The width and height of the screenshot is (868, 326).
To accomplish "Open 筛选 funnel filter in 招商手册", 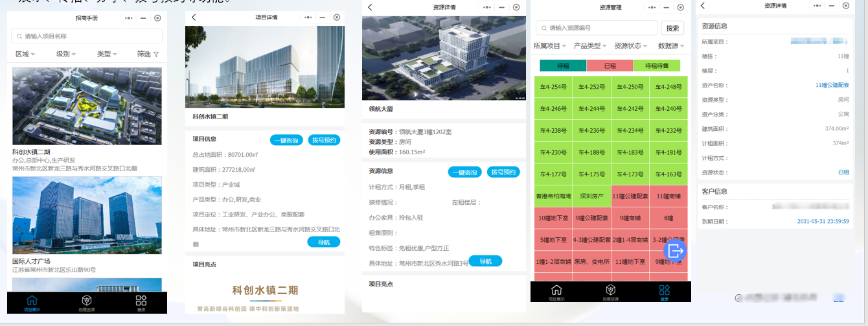I will pos(148,54).
